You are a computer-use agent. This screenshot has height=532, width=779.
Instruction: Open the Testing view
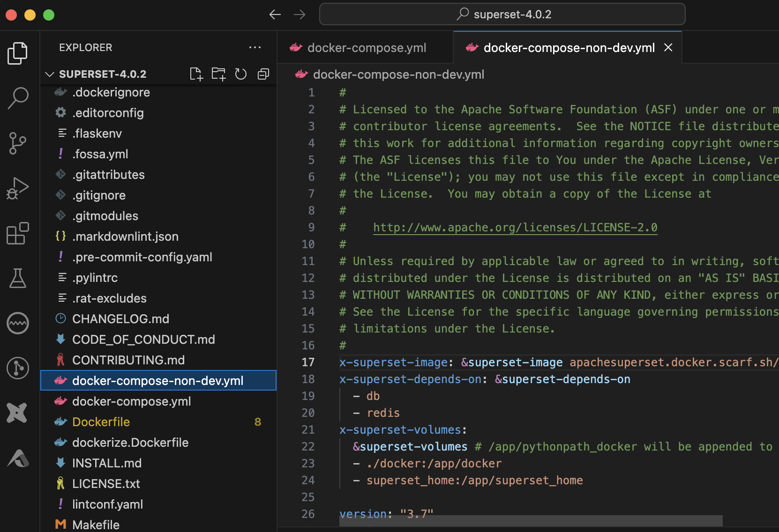(x=18, y=278)
